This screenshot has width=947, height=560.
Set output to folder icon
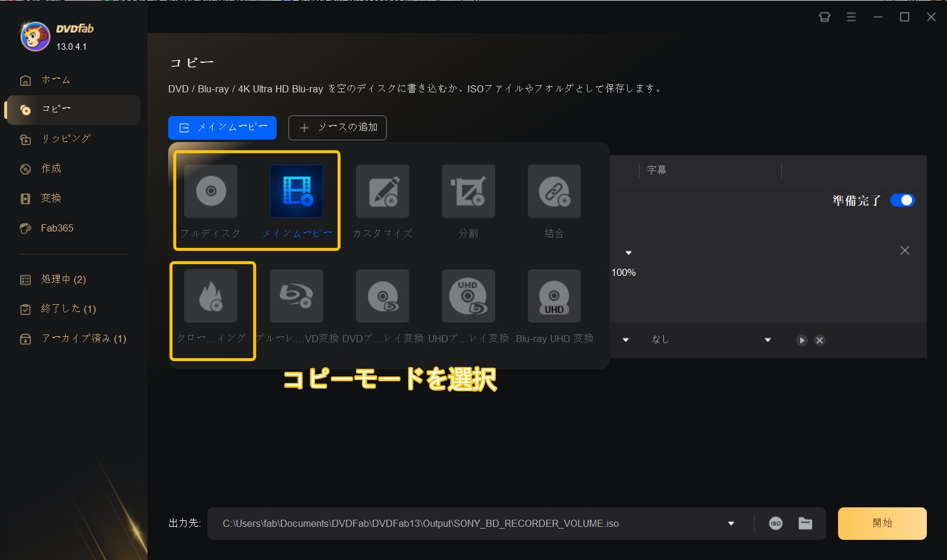[x=805, y=523]
